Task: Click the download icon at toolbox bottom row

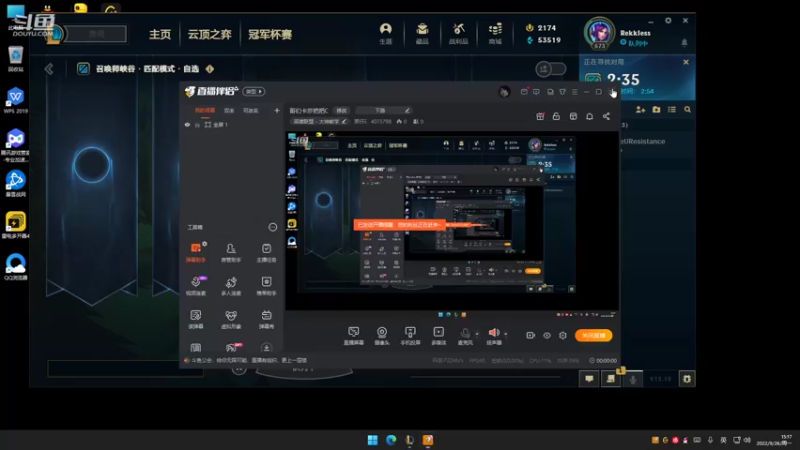Action: click(x=266, y=348)
